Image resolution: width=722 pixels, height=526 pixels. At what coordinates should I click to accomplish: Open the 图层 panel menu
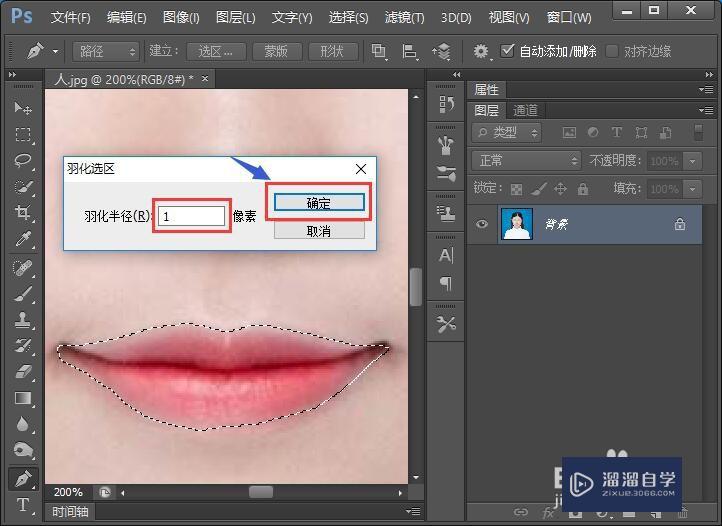point(706,110)
